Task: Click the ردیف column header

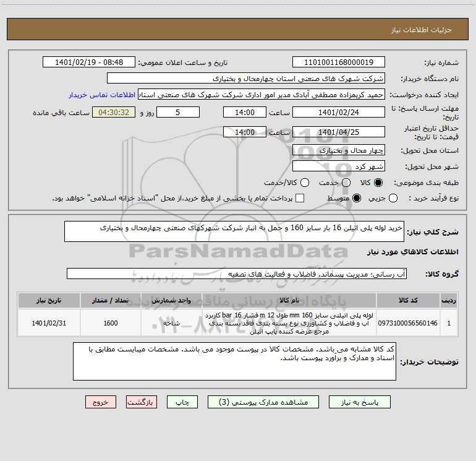Action: [449, 301]
